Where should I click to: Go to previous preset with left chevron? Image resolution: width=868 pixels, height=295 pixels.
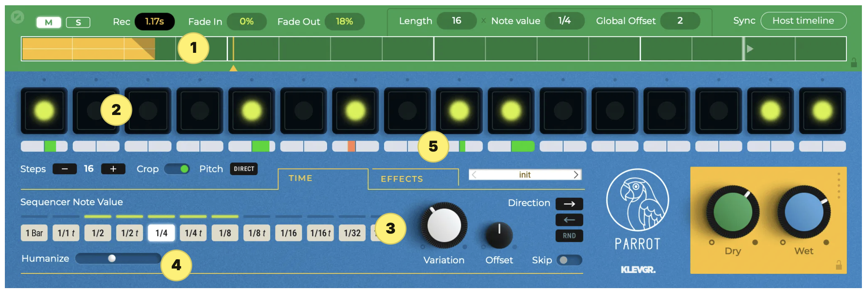click(x=474, y=175)
